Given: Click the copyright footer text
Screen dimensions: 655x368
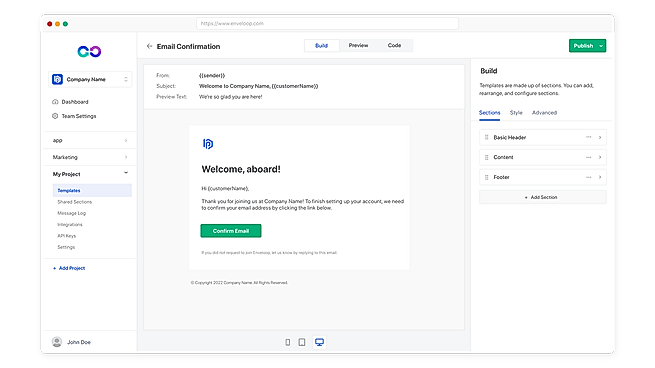Looking at the screenshot, I should pos(239,283).
